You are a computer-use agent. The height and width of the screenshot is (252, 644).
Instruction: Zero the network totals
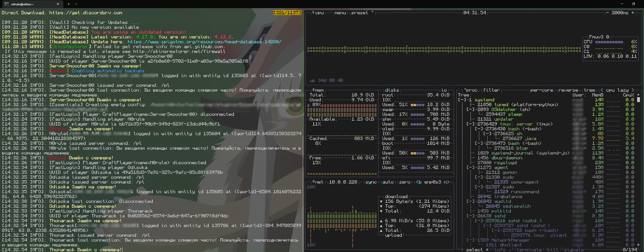coord(405,182)
